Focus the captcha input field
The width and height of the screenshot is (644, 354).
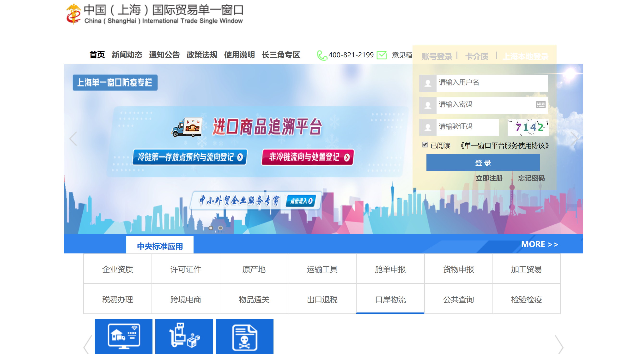tap(468, 127)
